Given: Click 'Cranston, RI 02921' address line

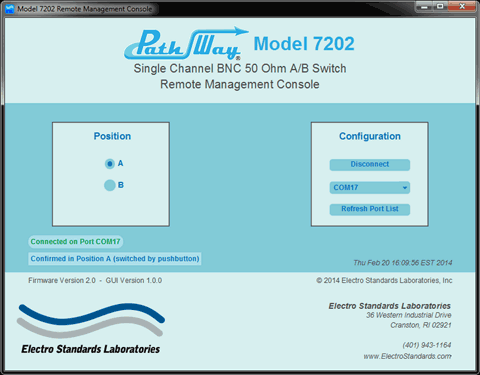Looking at the screenshot, I should tap(421, 325).
